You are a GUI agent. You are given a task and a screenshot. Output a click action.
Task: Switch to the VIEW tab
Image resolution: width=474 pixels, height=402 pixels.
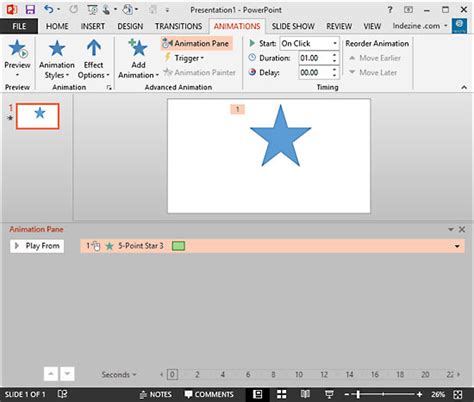click(372, 26)
